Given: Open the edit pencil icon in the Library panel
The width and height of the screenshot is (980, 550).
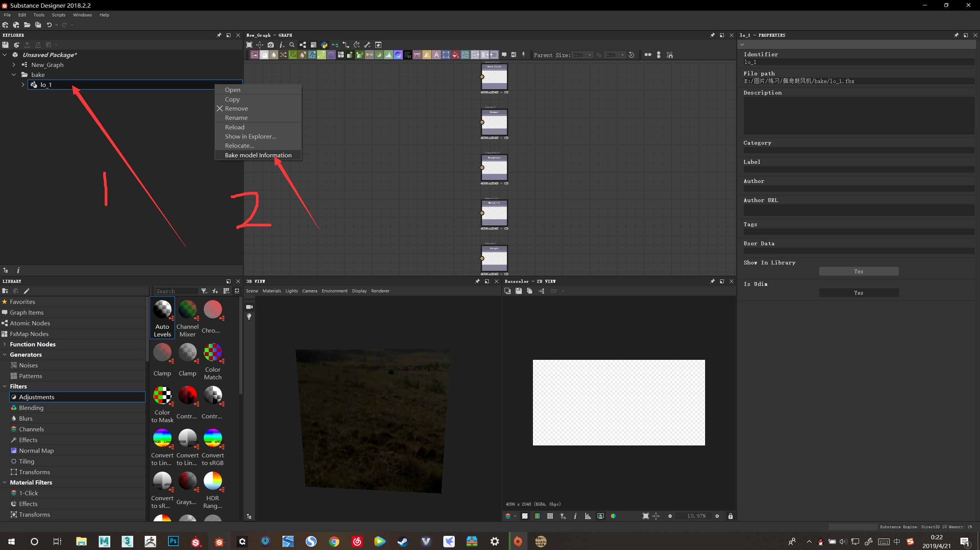Looking at the screenshot, I should click(27, 291).
